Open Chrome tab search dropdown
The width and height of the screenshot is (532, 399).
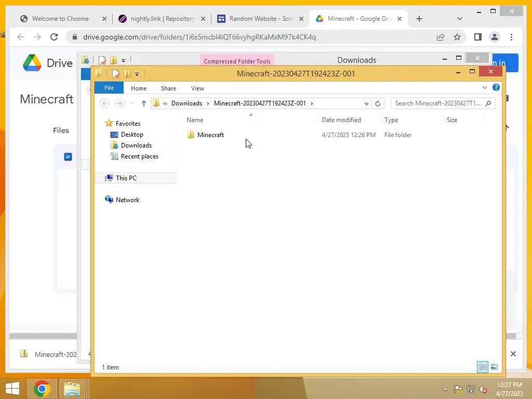click(x=459, y=19)
